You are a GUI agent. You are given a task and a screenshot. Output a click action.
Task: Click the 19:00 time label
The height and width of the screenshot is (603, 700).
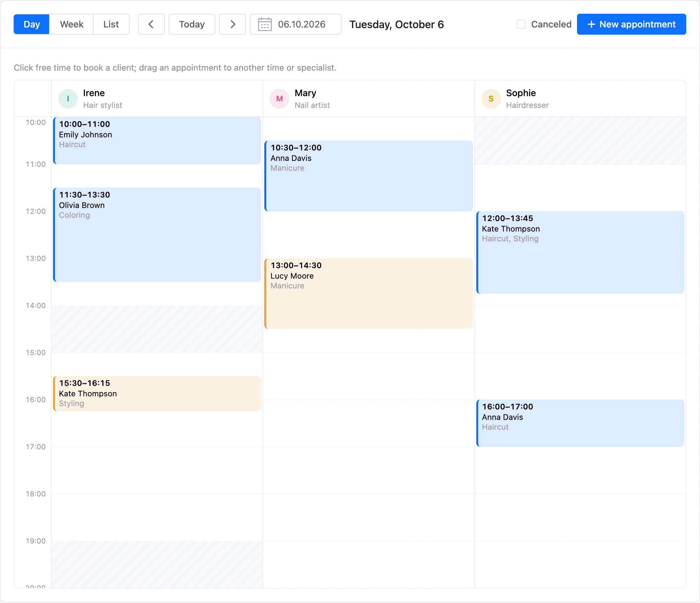[35, 541]
